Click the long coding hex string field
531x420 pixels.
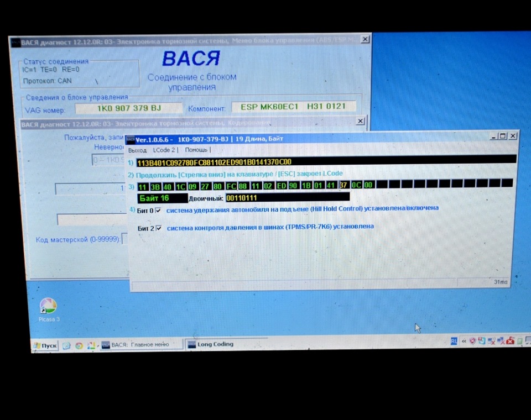326,162
